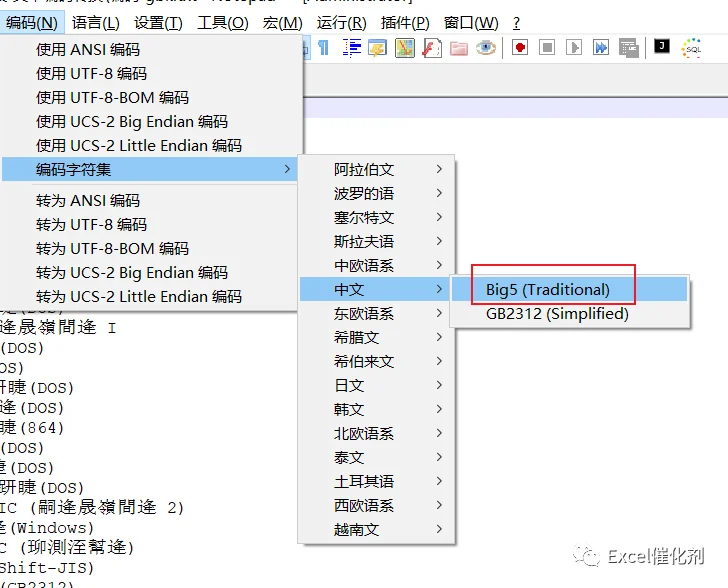728x588 pixels.
Task: Start macro recording with red dot
Action: click(x=520, y=47)
